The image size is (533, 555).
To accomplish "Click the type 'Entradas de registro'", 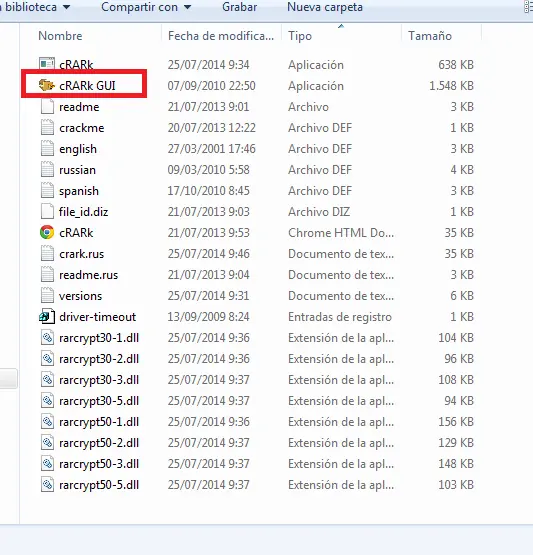I will point(340,317).
